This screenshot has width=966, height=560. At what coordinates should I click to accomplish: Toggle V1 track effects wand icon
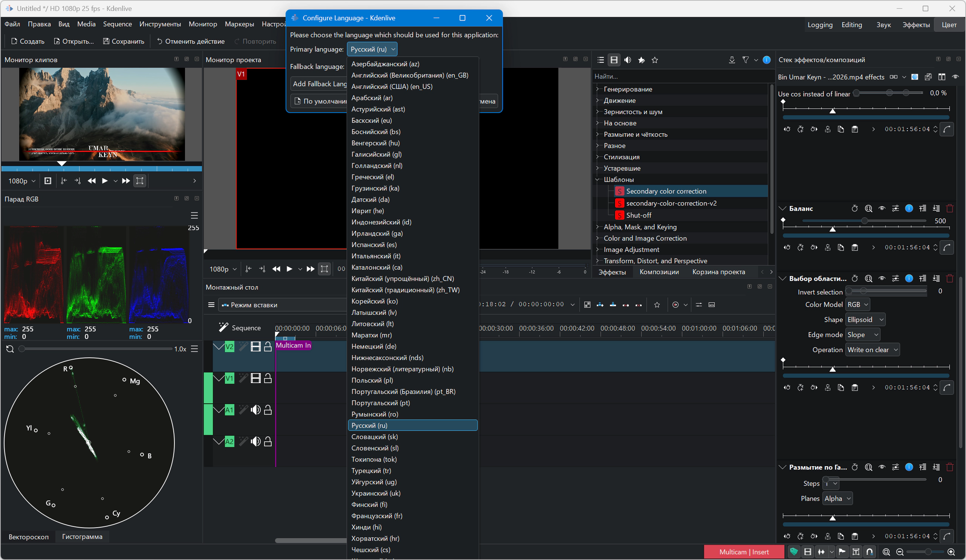click(243, 378)
